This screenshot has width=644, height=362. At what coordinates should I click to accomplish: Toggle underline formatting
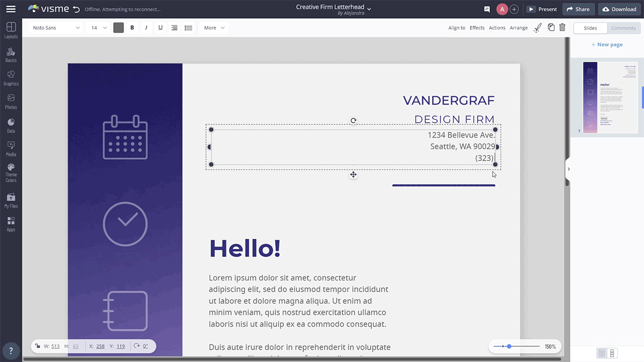point(160,27)
